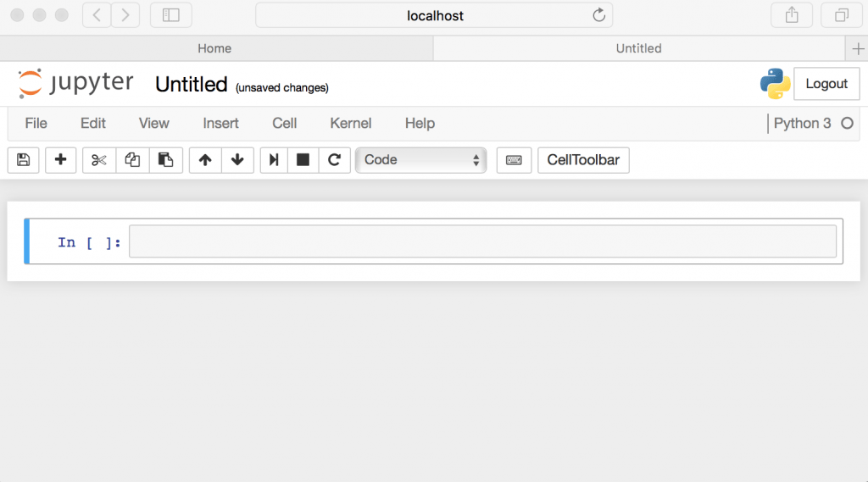Run the current cell
The width and height of the screenshot is (868, 482).
point(274,160)
